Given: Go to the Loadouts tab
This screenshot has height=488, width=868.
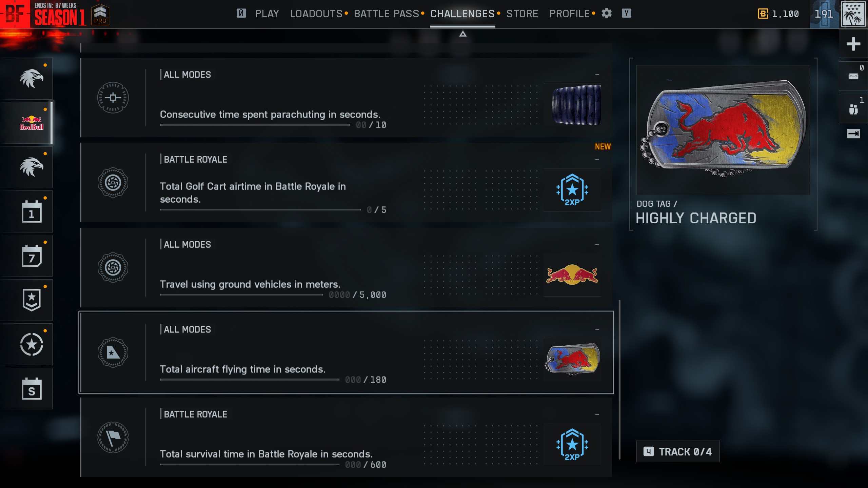Looking at the screenshot, I should point(316,14).
